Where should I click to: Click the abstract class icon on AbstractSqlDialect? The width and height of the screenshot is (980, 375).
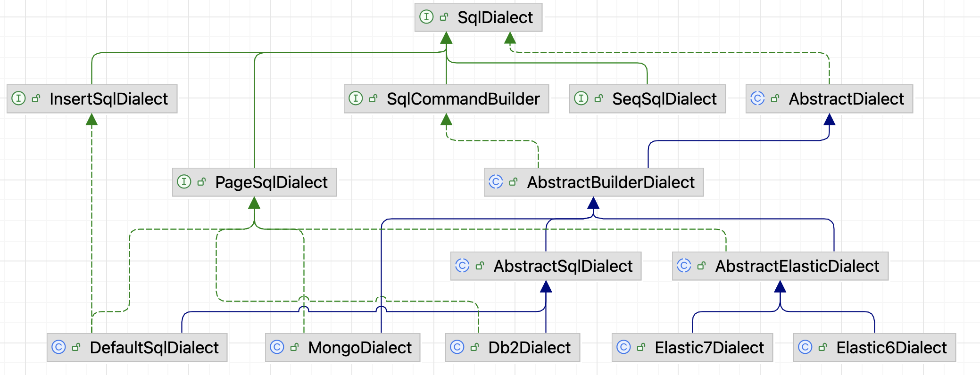(x=462, y=266)
